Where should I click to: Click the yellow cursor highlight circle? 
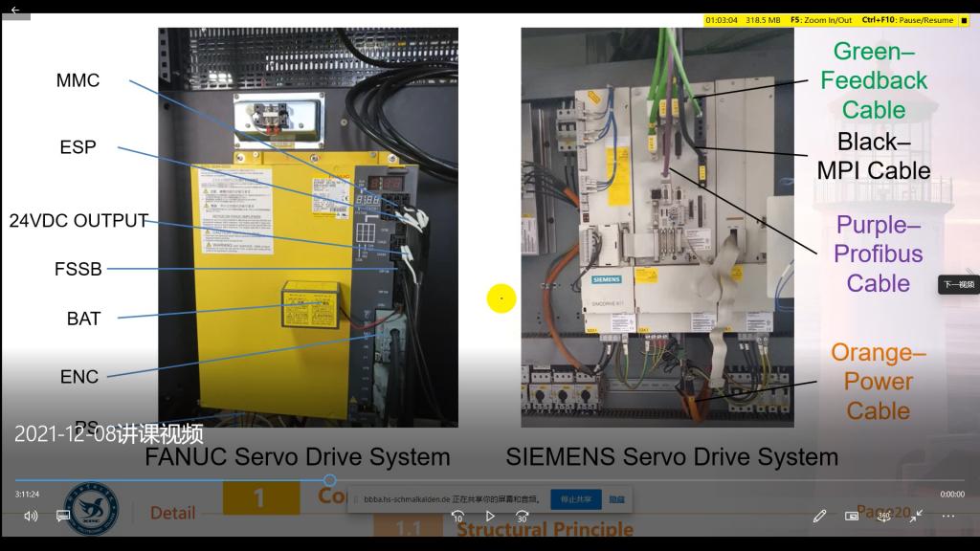click(501, 298)
